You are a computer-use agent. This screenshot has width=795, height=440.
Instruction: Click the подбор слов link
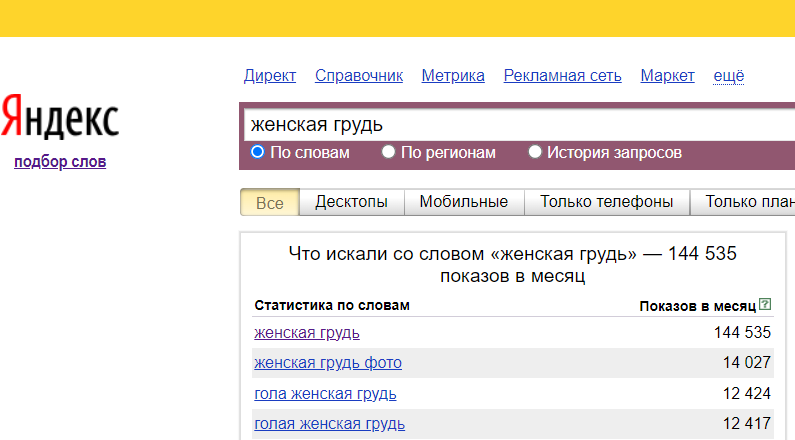point(60,162)
